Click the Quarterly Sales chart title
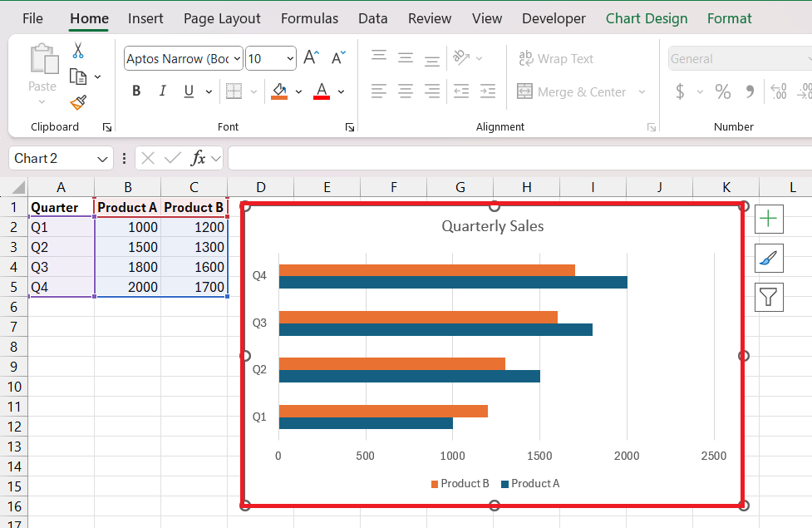 coord(492,226)
